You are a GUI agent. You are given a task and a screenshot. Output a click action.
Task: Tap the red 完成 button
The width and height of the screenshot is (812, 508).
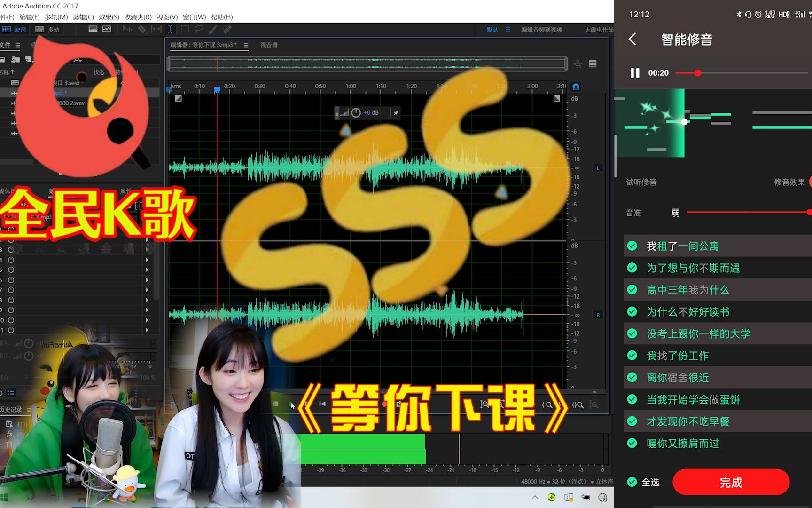coord(731,482)
